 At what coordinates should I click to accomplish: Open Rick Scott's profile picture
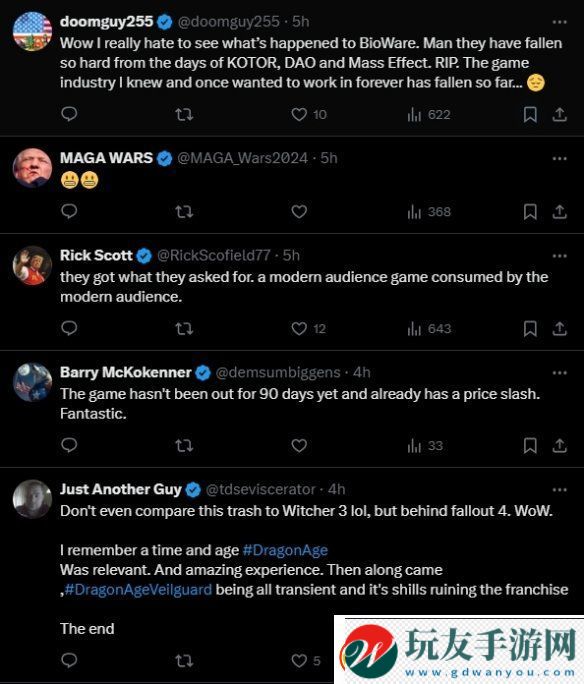click(32, 265)
